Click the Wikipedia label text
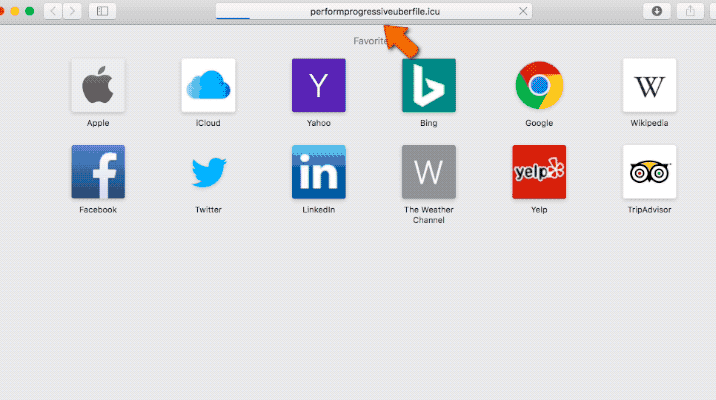The height and width of the screenshot is (400, 716). 649,123
